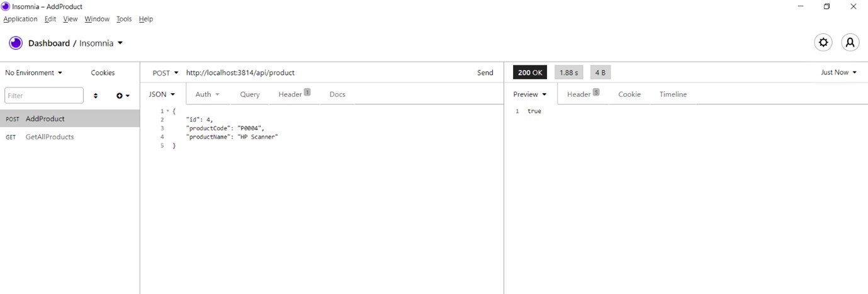Click the "productName": "HP Scanner" line
Image resolution: width=868 pixels, height=294 pixels.
pyautogui.click(x=232, y=137)
